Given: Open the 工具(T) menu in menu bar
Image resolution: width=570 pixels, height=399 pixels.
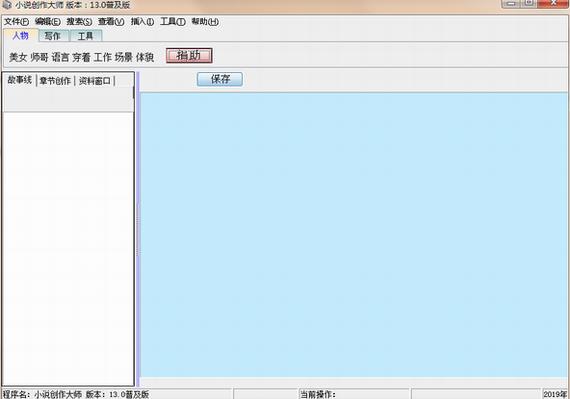Looking at the screenshot, I should [x=173, y=22].
